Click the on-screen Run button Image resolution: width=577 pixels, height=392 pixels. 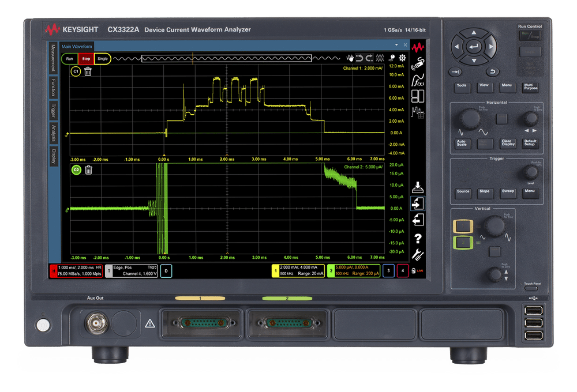[x=70, y=59]
